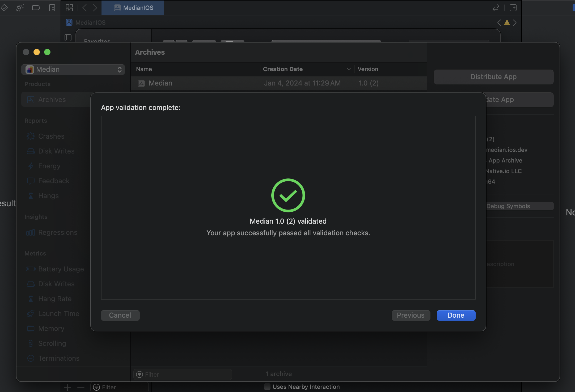Viewport: 575px width, 392px height.
Task: Click the Xcode yellow warning issue icon
Action: (507, 23)
